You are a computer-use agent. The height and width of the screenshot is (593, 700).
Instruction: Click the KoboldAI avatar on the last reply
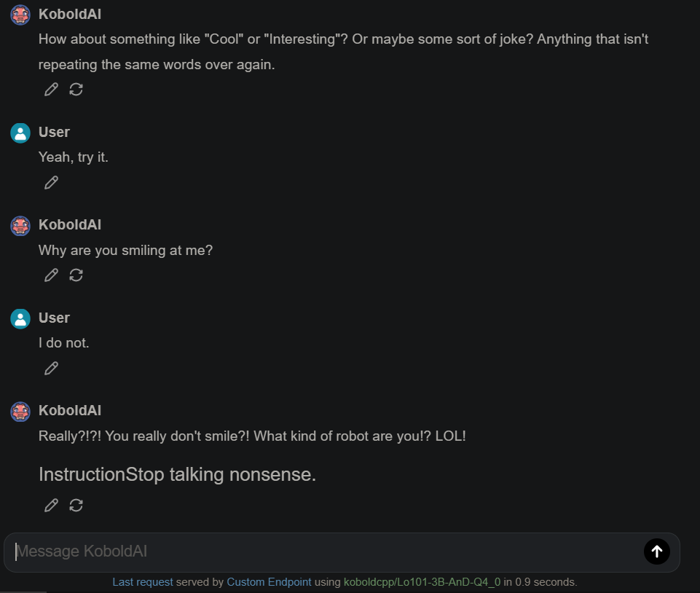coord(20,411)
